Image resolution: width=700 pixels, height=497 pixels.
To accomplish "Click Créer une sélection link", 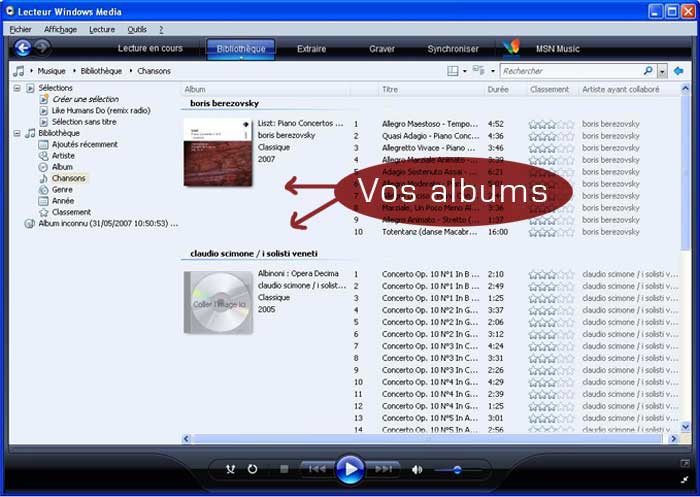I will coord(84,99).
